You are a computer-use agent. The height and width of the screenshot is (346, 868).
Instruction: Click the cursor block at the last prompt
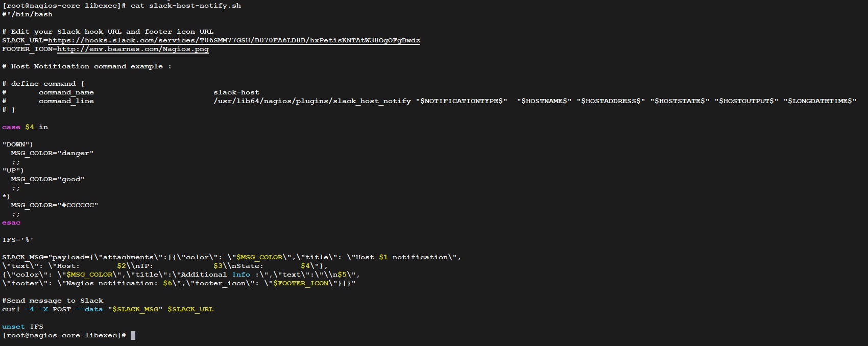(133, 335)
